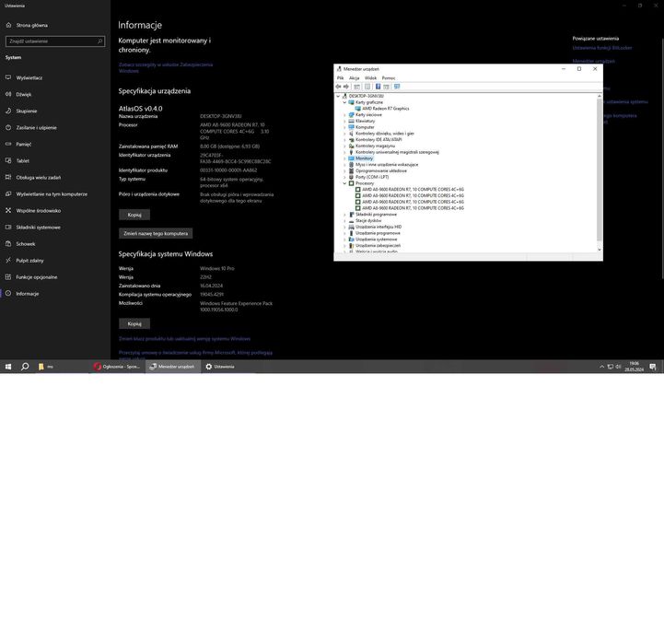
Task: Switch to the Opera Ogłoszenia taskbar window
Action: coord(117,367)
